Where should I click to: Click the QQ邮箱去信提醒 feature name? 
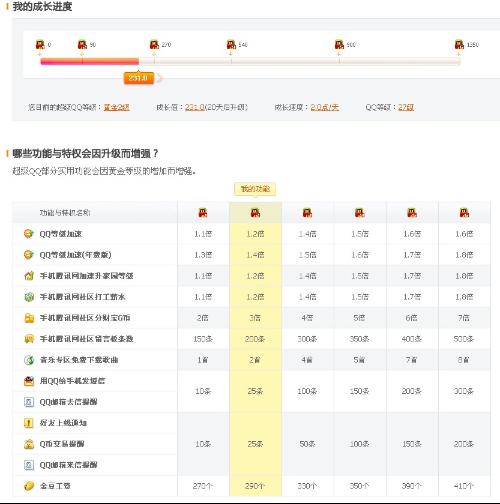pos(68,402)
